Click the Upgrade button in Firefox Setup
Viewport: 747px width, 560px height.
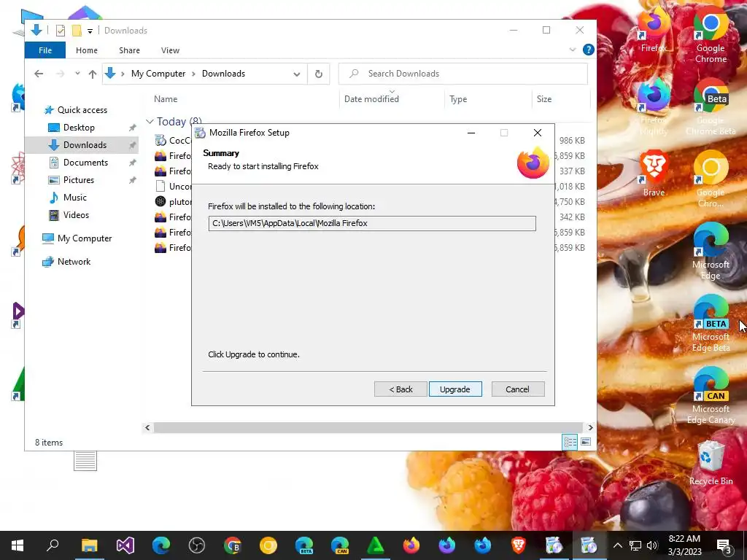455,389
